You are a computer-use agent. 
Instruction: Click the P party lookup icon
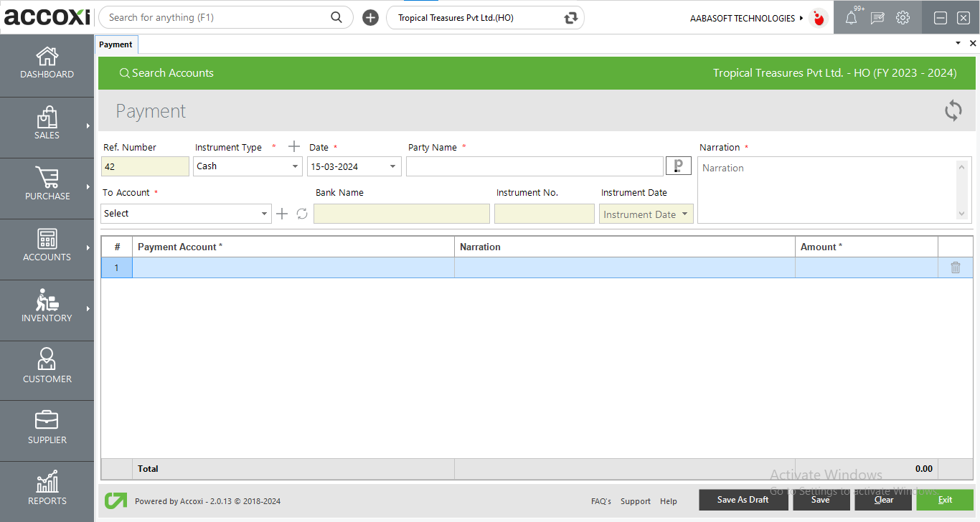click(679, 165)
